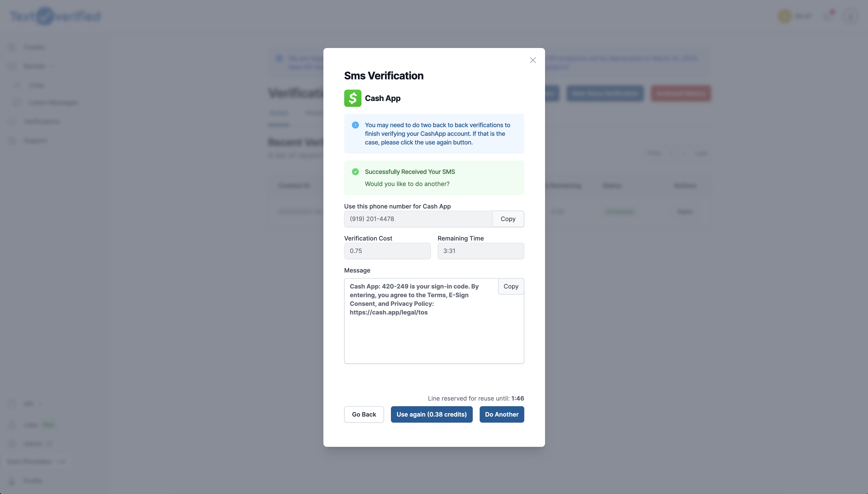
Task: Click the Cash App icon in modal
Action: (352, 98)
